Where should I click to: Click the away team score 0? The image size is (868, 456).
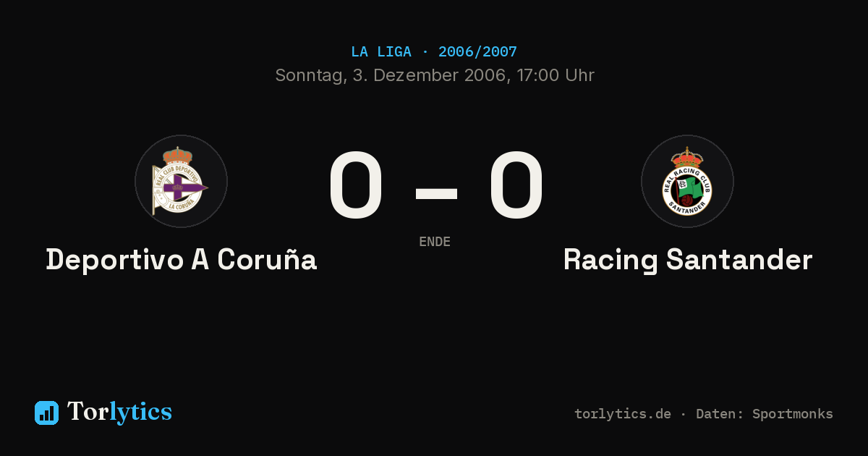[x=516, y=186]
